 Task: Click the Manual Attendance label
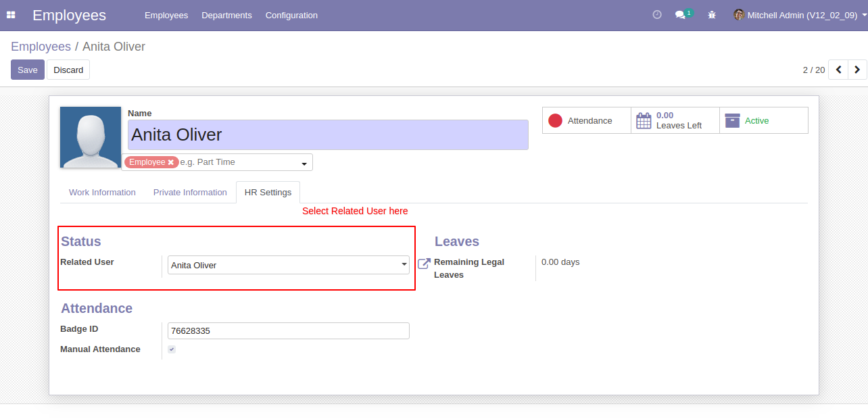pyautogui.click(x=100, y=349)
